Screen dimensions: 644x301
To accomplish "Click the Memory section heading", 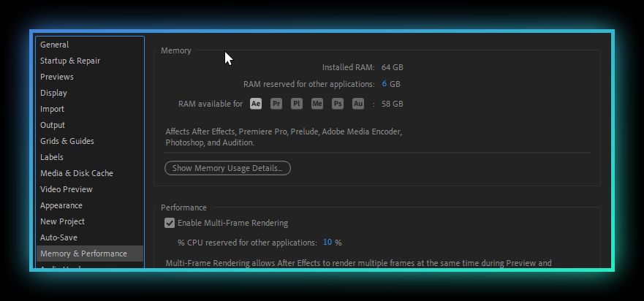I will pyautogui.click(x=175, y=50).
